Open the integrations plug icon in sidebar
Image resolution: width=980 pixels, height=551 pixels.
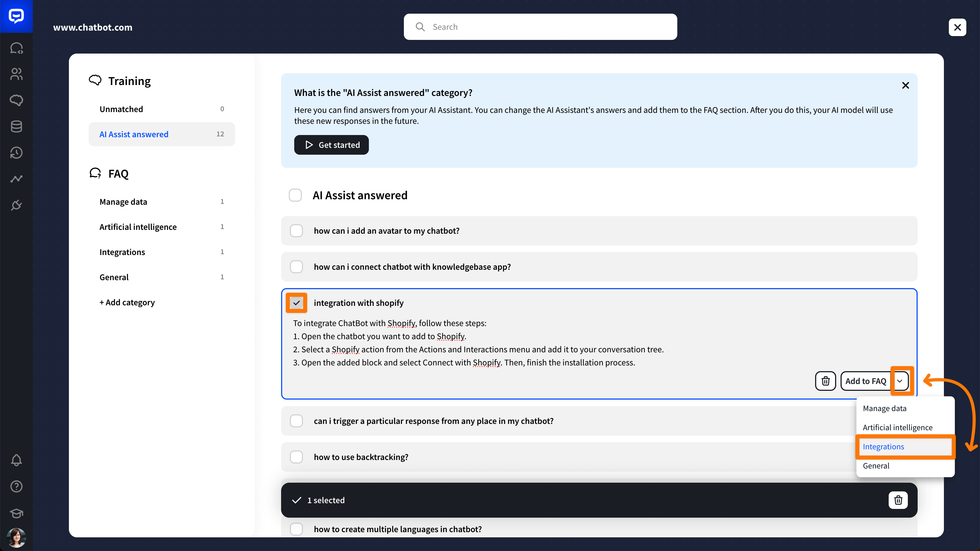(x=16, y=205)
